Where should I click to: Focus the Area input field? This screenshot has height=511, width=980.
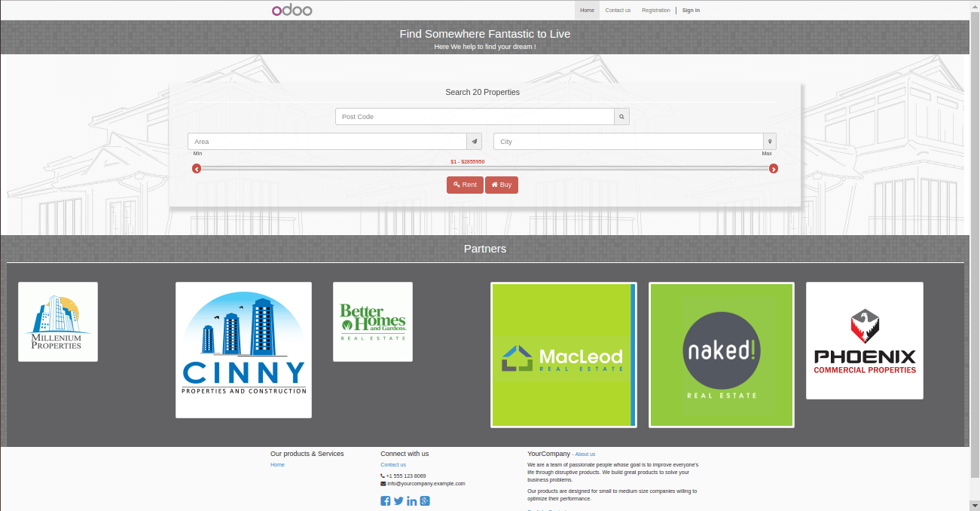pos(328,142)
